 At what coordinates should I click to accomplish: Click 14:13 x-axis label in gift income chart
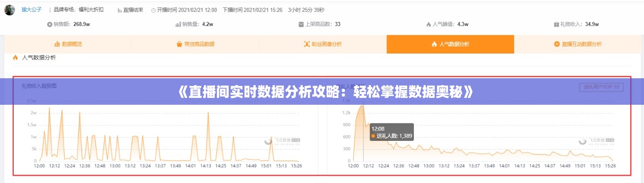tap(206, 166)
